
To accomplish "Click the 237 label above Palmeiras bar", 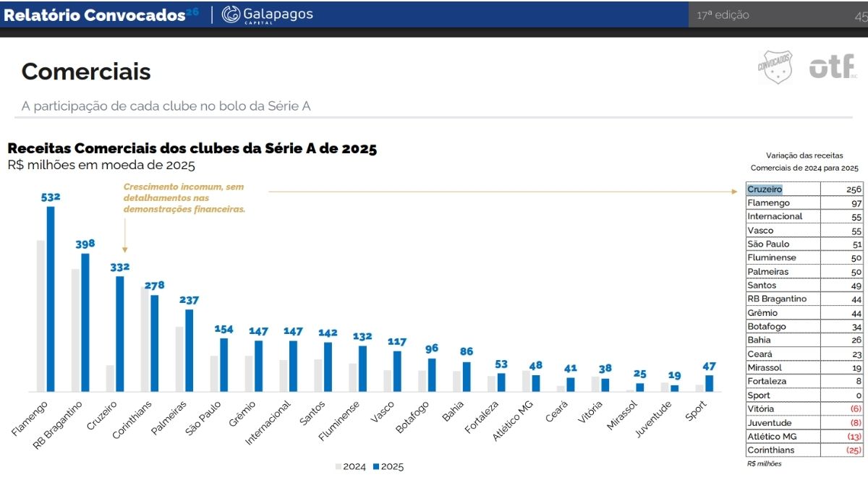I will tap(189, 300).
